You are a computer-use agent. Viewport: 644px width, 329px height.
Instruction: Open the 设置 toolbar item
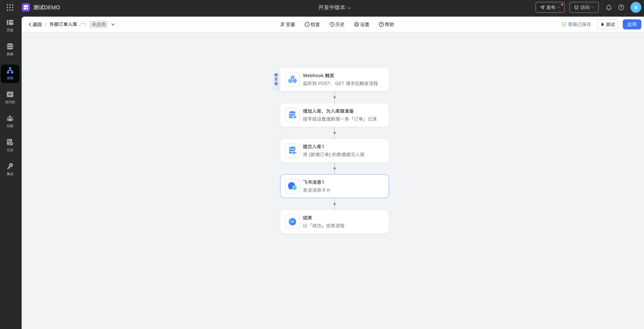click(361, 25)
